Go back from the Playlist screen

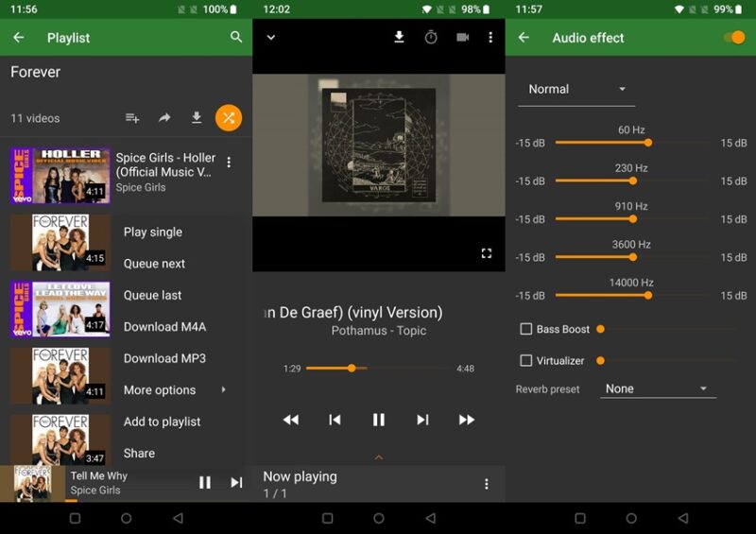(x=19, y=37)
